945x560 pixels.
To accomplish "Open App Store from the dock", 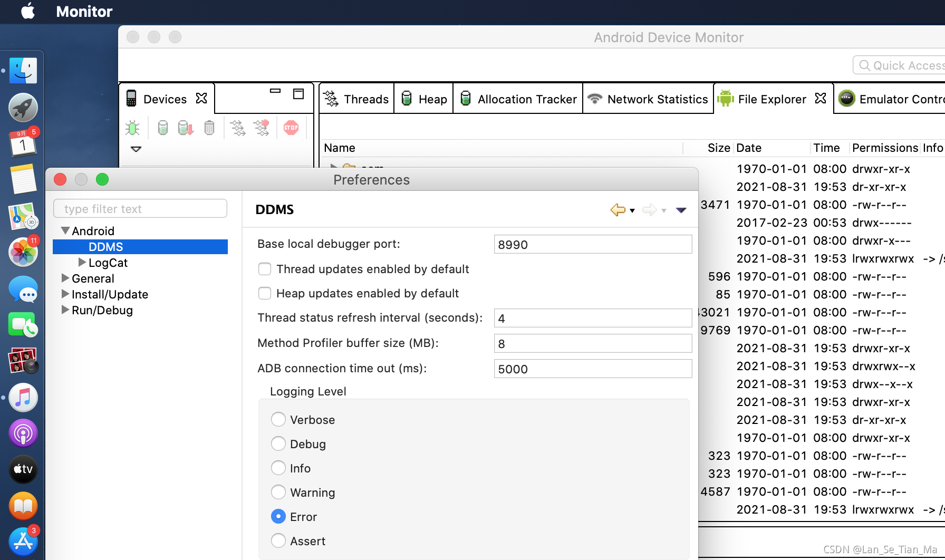I will [23, 542].
